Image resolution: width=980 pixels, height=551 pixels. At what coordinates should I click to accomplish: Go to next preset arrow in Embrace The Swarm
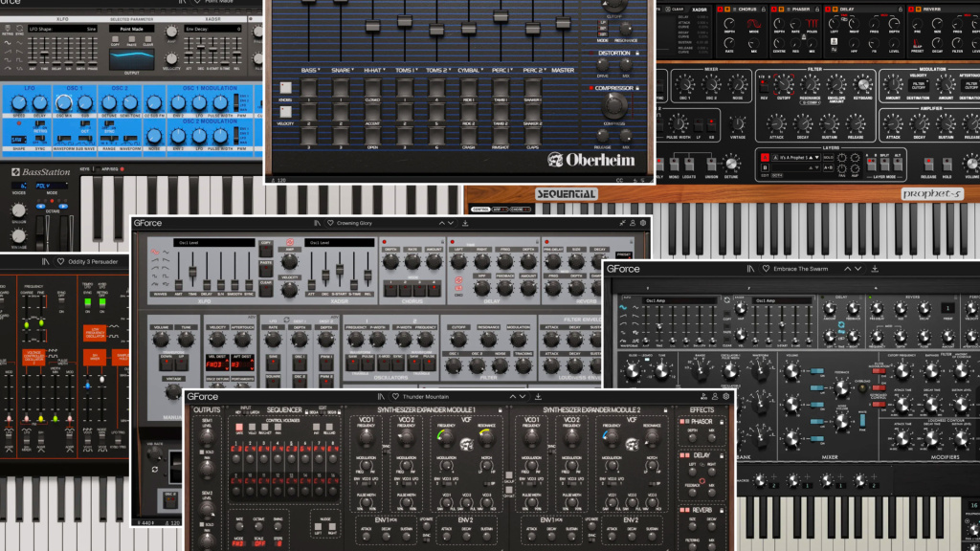tap(858, 269)
